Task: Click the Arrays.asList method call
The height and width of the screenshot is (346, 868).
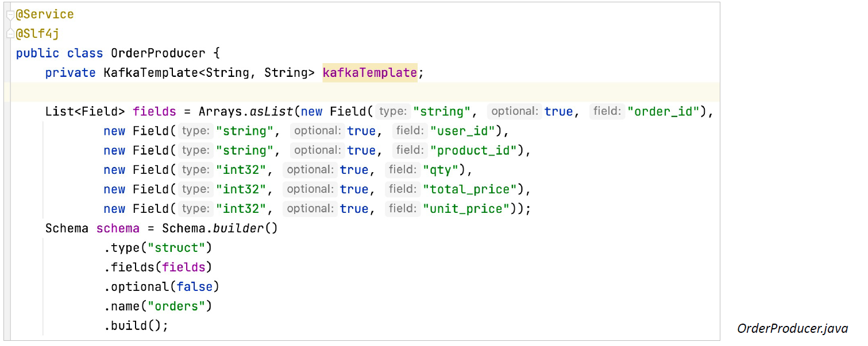Action: (x=247, y=111)
